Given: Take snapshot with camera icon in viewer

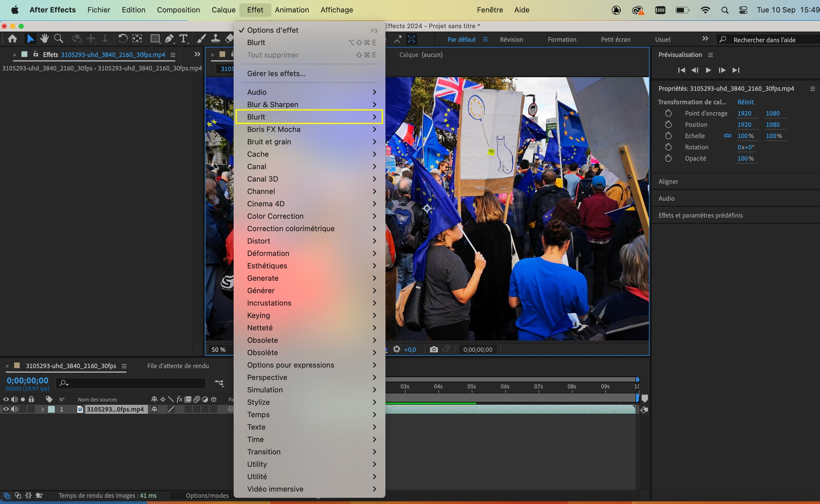Looking at the screenshot, I should tap(433, 349).
